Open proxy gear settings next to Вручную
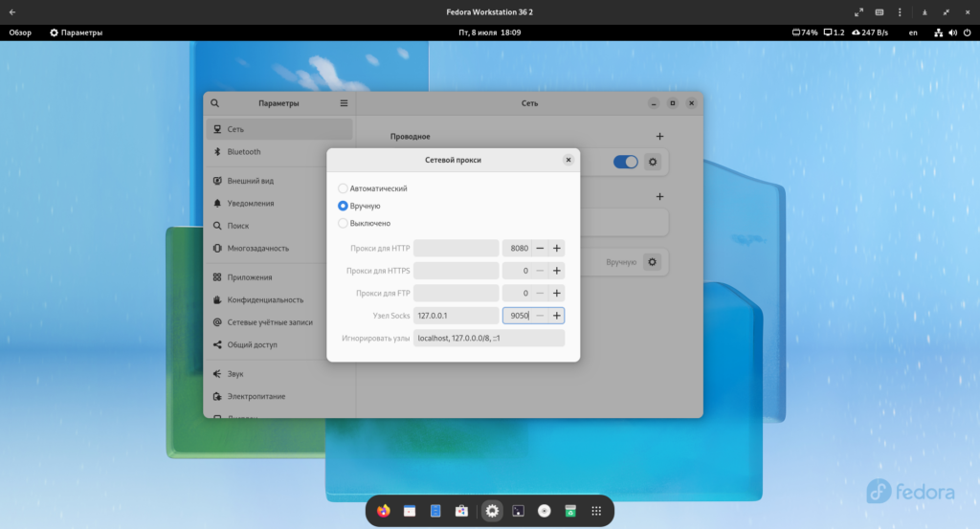Image resolution: width=980 pixels, height=529 pixels. (653, 261)
